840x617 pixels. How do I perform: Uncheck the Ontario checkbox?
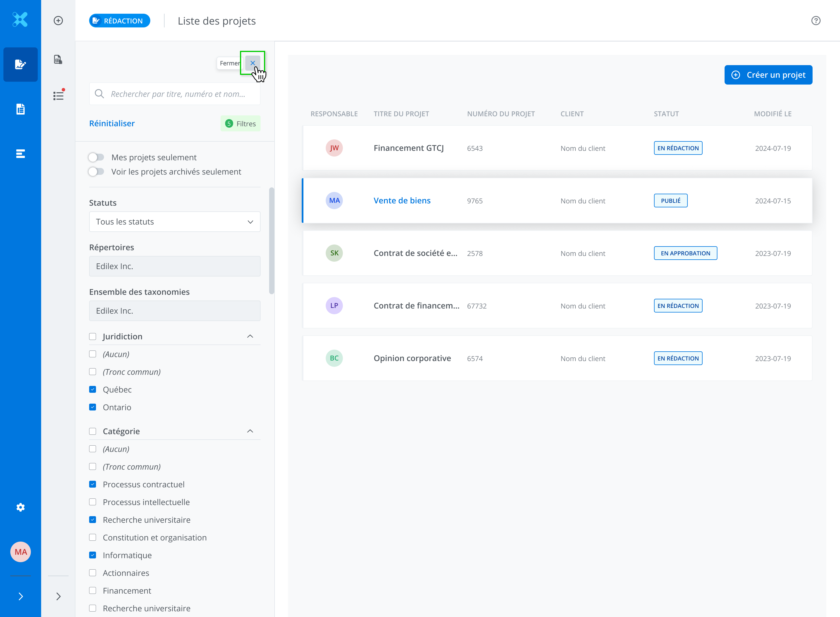coord(93,407)
